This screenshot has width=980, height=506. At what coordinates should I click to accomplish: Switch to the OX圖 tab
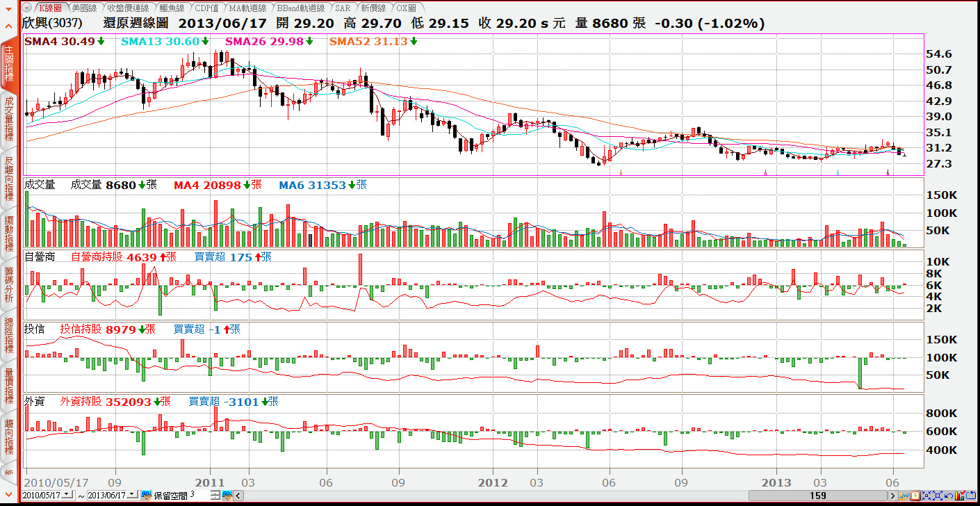(406, 8)
